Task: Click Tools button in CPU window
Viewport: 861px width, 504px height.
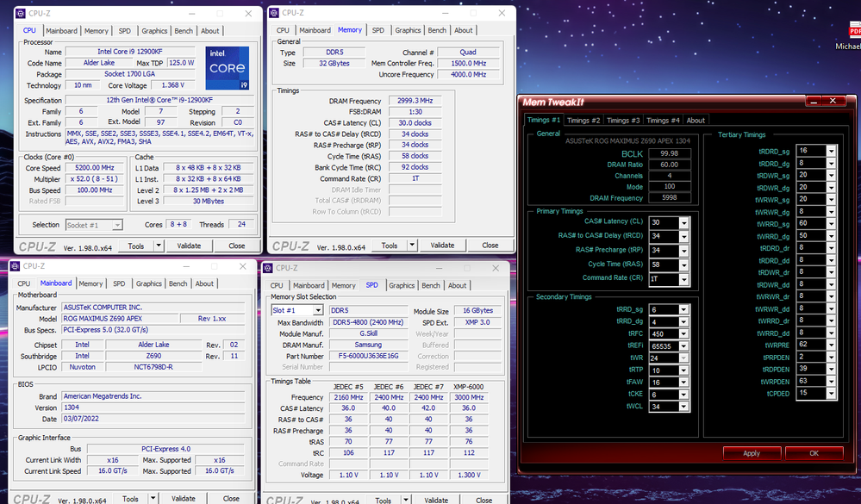Action: pos(136,246)
